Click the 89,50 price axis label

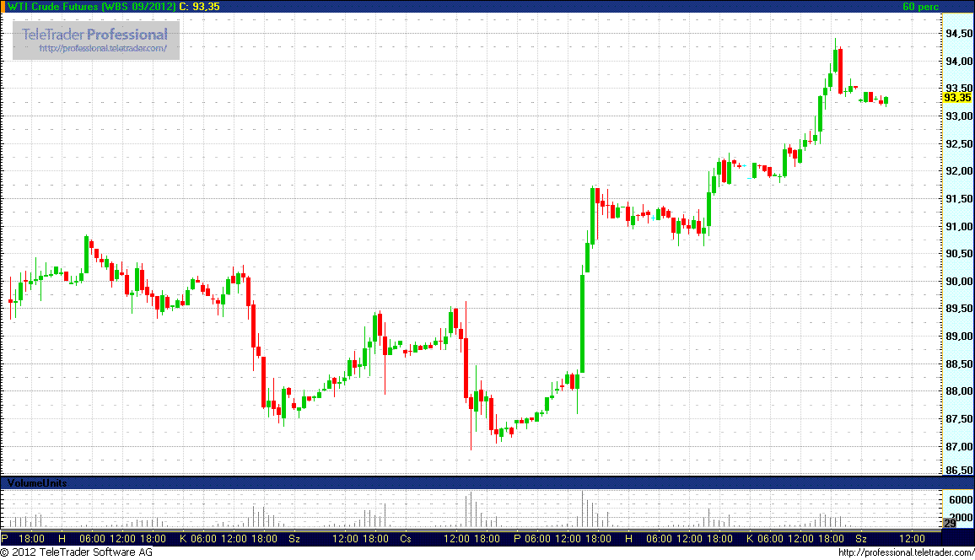[x=958, y=309]
